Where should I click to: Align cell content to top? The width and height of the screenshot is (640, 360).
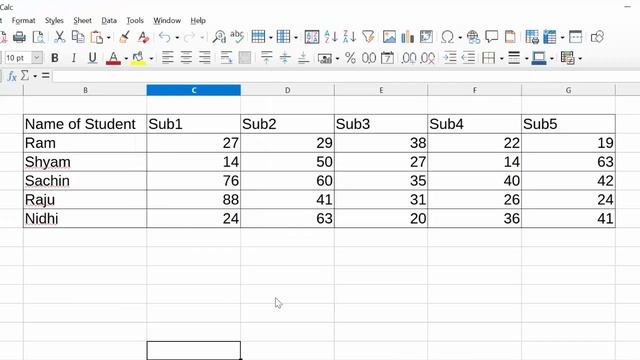267,58
